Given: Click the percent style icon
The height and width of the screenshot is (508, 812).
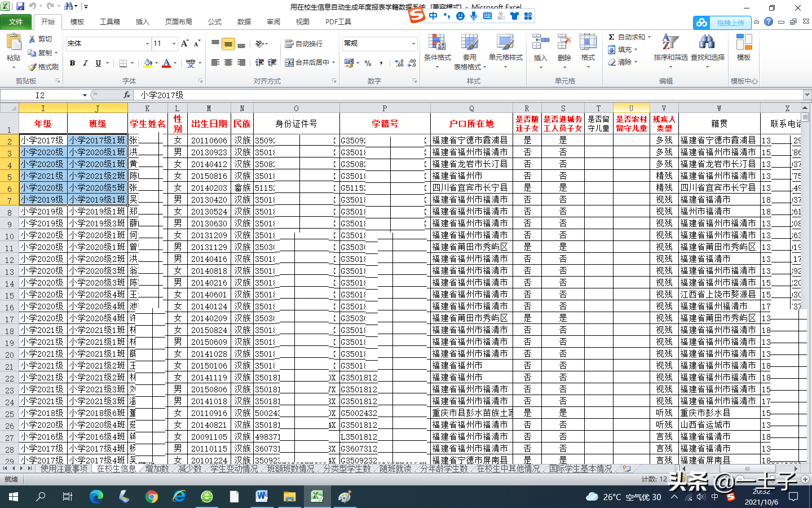Looking at the screenshot, I should [368, 63].
